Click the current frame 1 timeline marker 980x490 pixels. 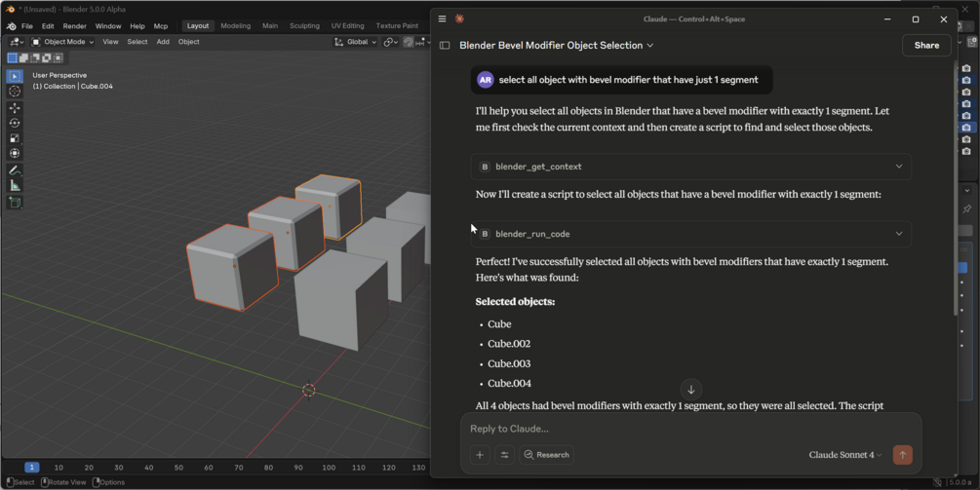[32, 468]
